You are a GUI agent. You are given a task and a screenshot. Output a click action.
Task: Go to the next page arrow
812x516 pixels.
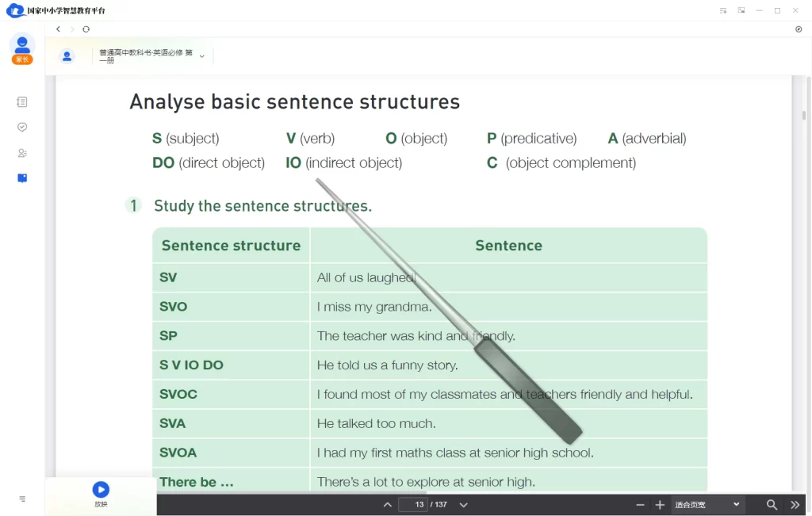pos(464,505)
